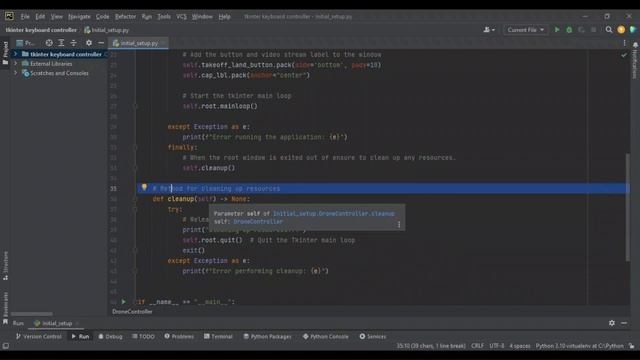
Task: Select tkinter keyboard controller tree item
Action: point(61,54)
